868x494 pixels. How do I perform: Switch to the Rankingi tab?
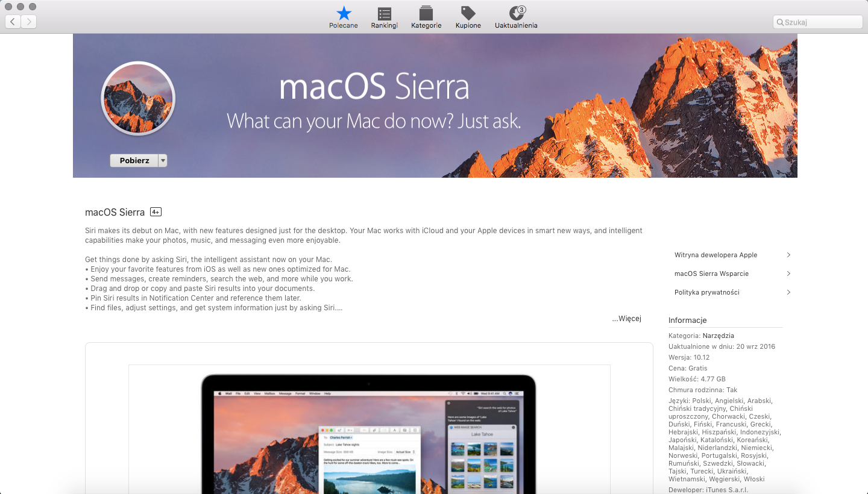pyautogui.click(x=385, y=17)
